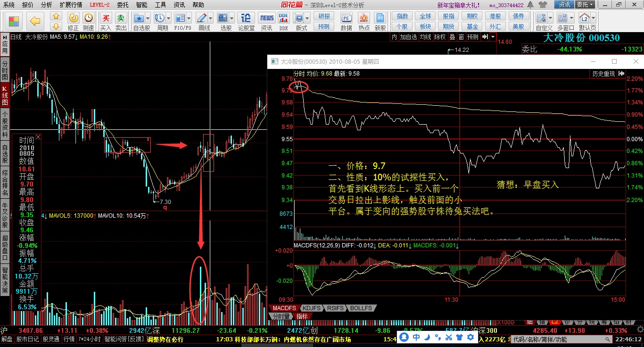Expand the 画线 dropdown arrow
Viewport: 644px width, 347px height.
(211, 18)
